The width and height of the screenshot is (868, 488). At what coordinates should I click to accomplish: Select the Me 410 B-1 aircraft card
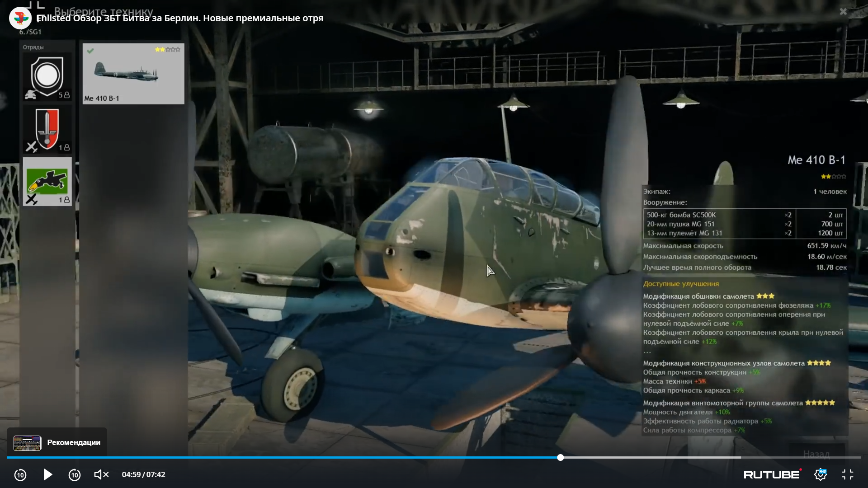pyautogui.click(x=133, y=74)
